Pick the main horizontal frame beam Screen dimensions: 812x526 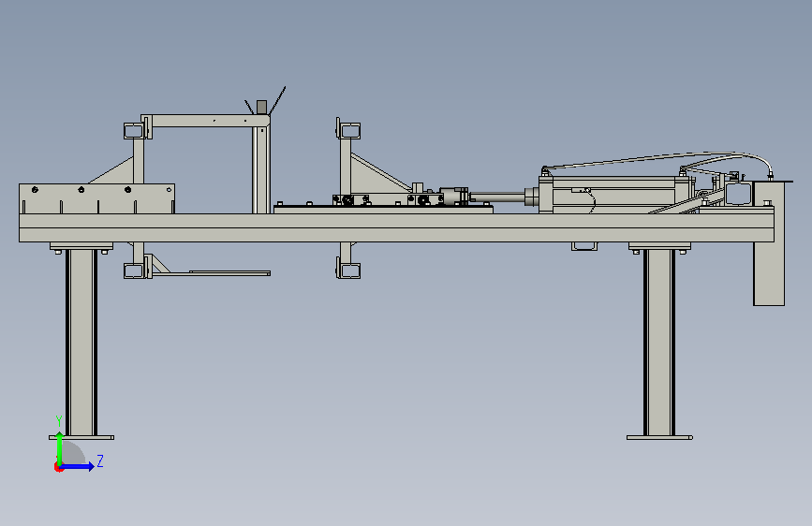(x=396, y=227)
